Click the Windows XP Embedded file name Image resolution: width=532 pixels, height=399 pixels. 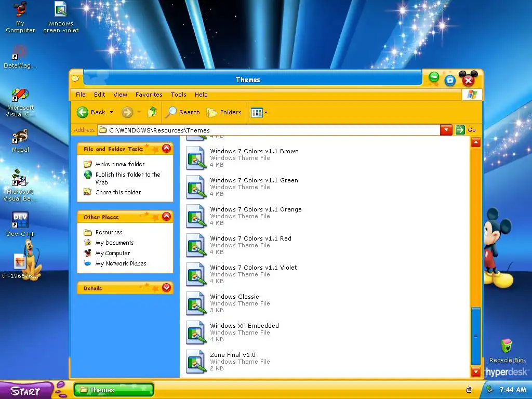tap(244, 326)
